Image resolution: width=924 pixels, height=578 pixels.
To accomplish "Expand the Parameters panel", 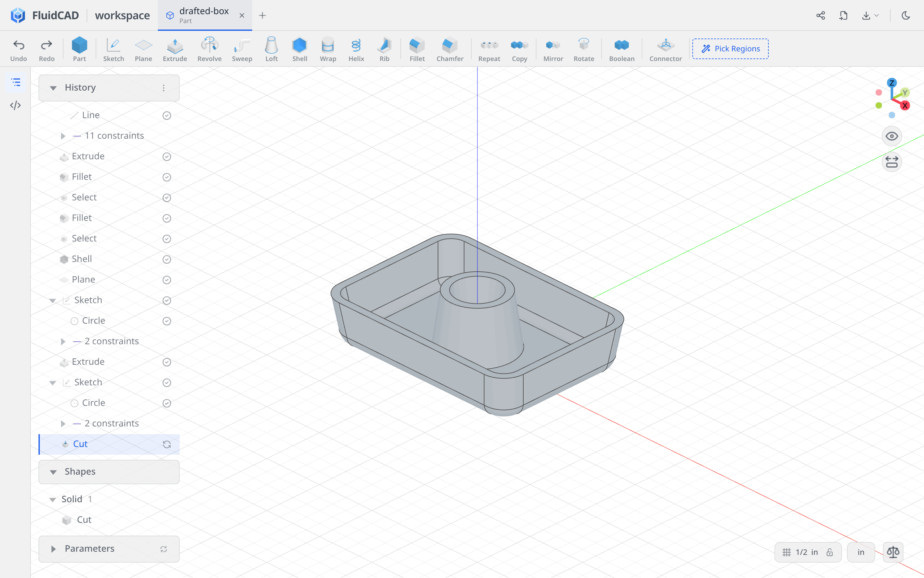I will pos(53,549).
